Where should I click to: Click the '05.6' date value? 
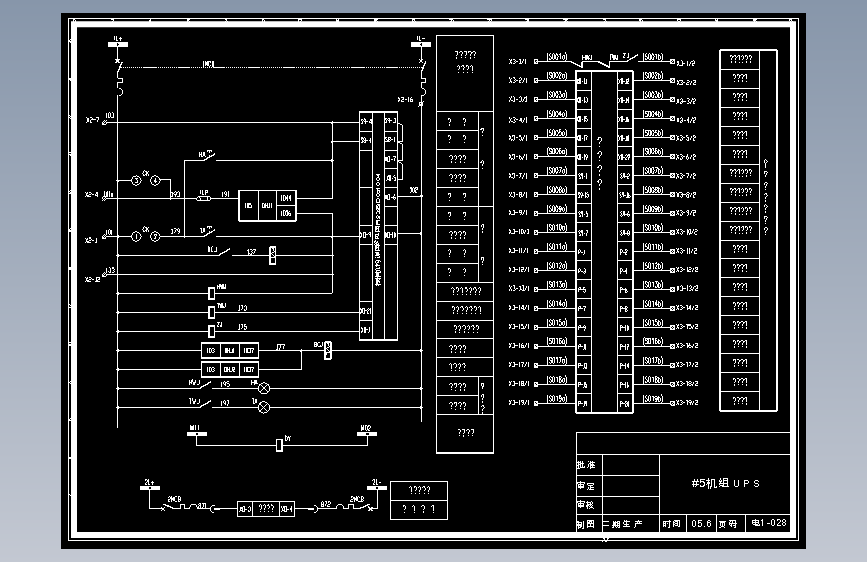[x=701, y=523]
